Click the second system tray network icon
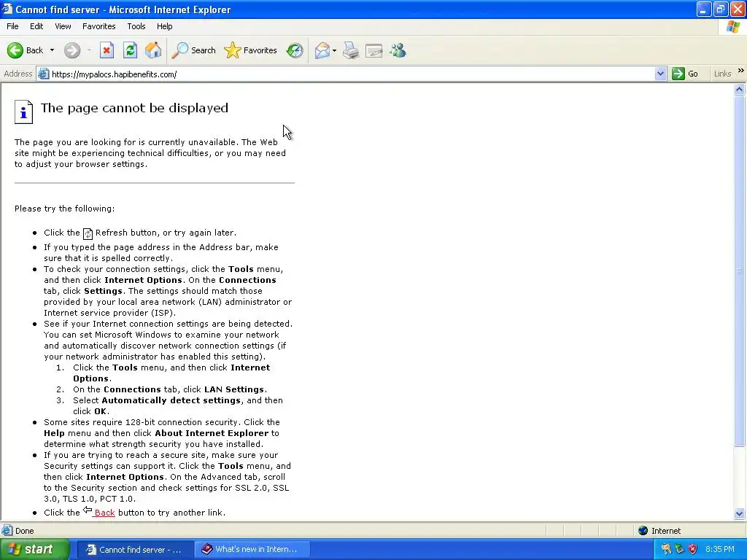 tap(679, 550)
